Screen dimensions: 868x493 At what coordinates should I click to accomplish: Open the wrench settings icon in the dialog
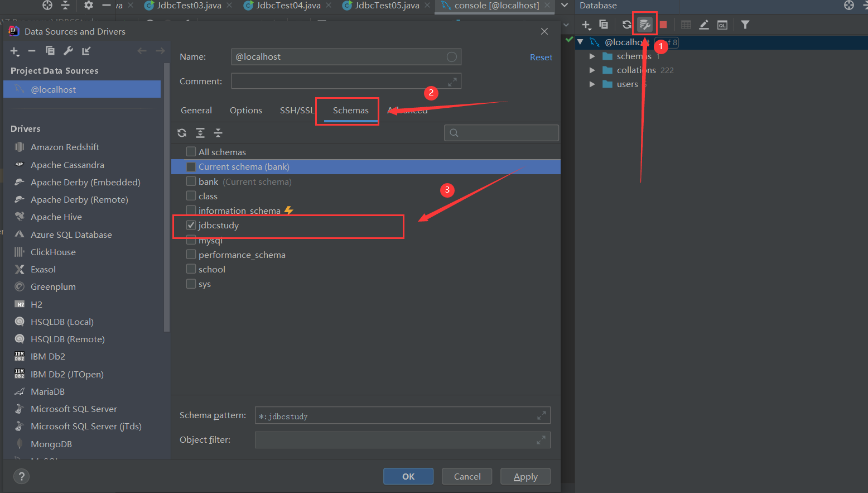[68, 51]
